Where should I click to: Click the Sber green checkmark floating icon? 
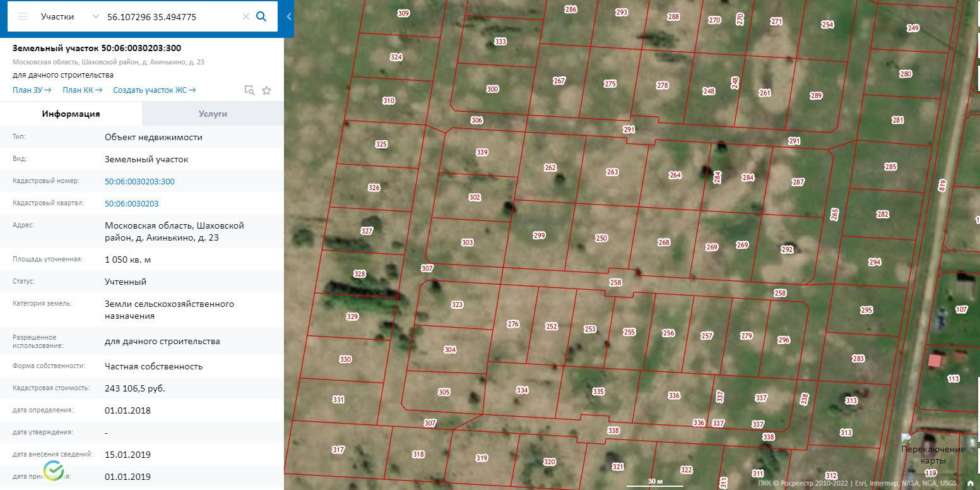pyautogui.click(x=54, y=471)
